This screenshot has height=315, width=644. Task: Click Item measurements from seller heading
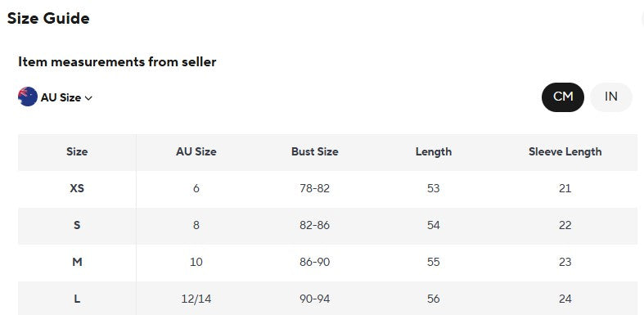click(117, 62)
